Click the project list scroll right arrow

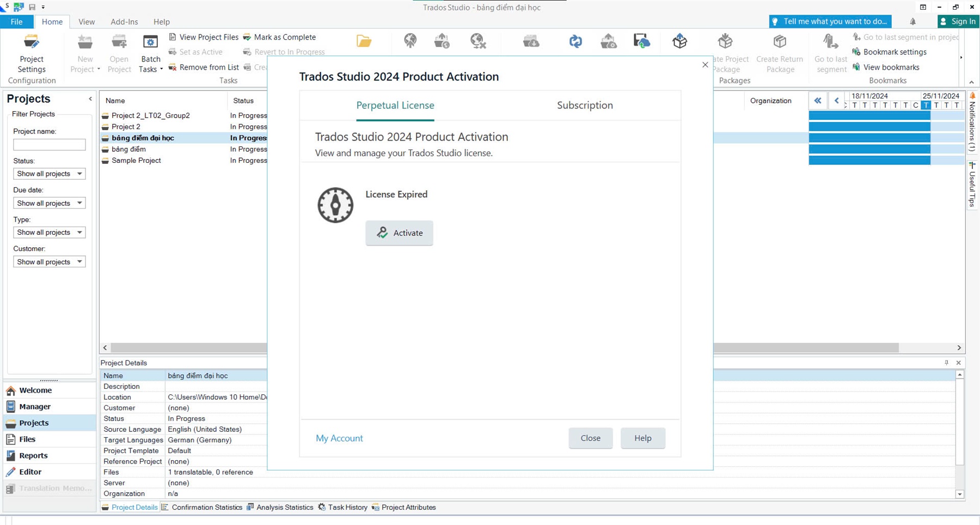point(959,347)
